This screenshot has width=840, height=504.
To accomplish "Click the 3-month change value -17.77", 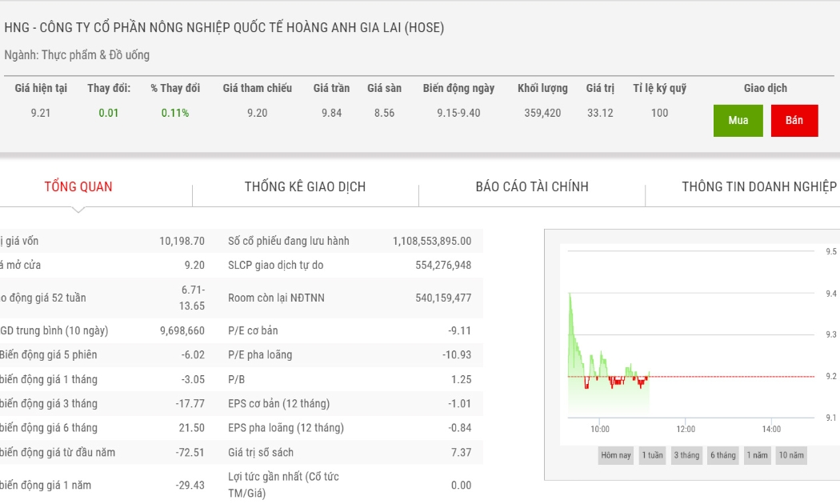I will point(190,403).
